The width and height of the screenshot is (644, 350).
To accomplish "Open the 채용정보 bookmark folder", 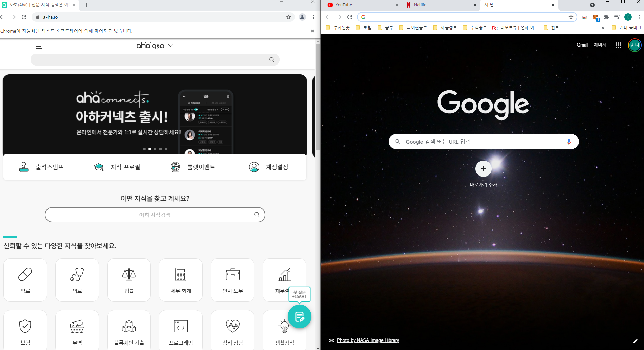I will 445,28.
